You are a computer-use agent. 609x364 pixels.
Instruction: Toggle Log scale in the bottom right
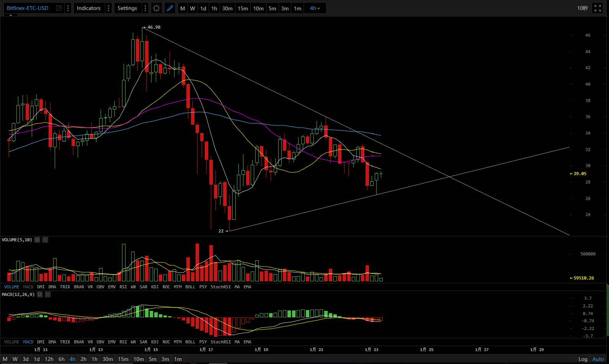tap(583, 359)
